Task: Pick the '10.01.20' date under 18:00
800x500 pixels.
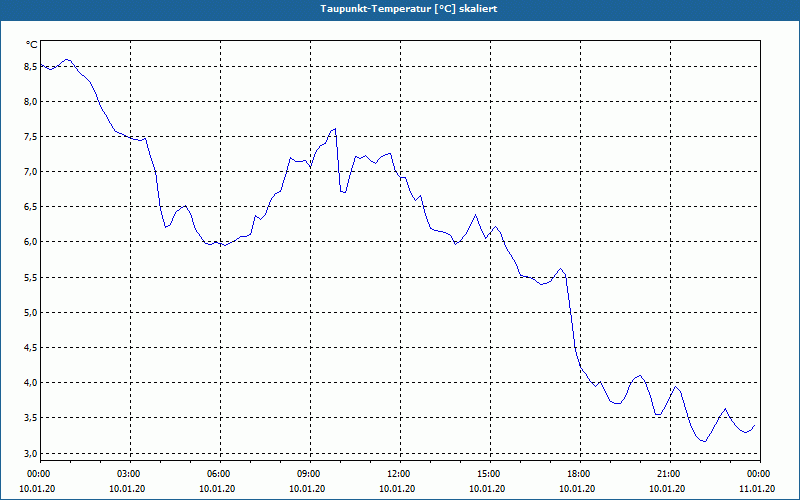Action: point(577,489)
